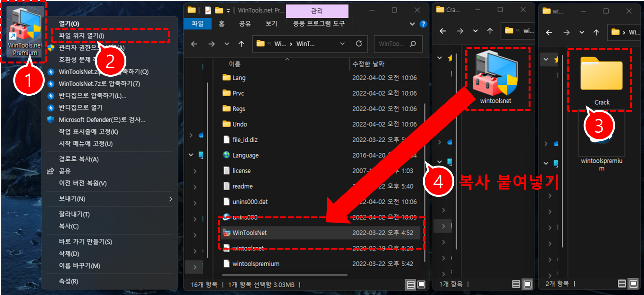Choose 잘라내기(T) entry
644x295 pixels.
tap(74, 214)
